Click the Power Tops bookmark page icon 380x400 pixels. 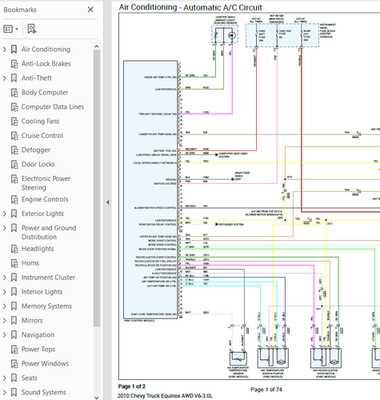[14, 349]
